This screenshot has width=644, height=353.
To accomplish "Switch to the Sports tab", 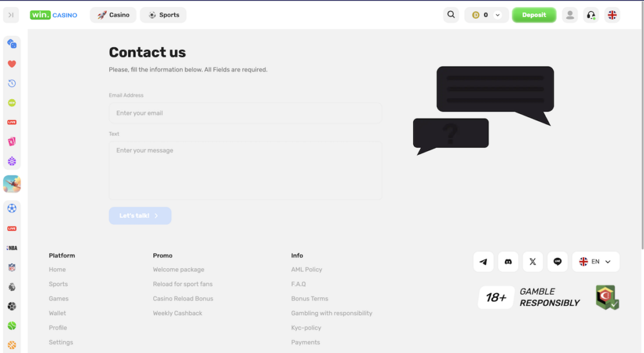I will 163,15.
